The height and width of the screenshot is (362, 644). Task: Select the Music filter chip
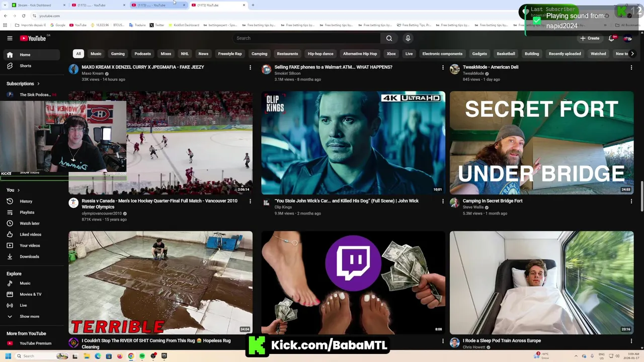(96, 54)
